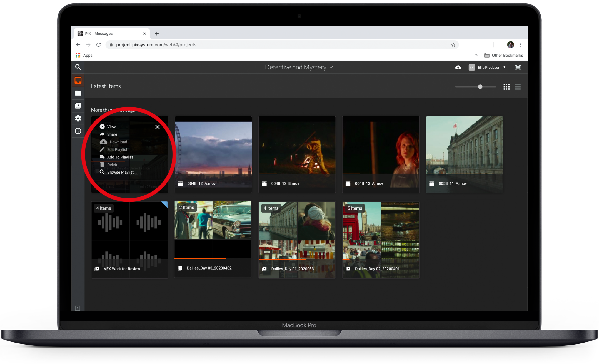Switch to list view

(518, 87)
